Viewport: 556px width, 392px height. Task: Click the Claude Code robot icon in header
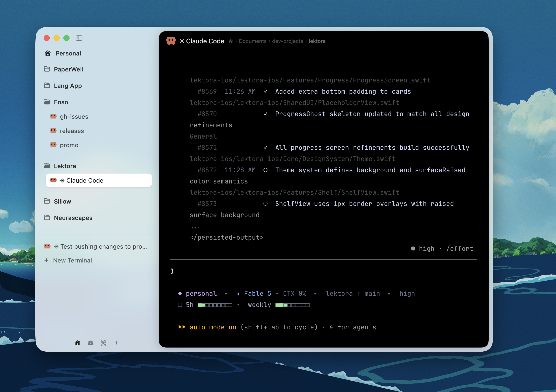point(171,41)
